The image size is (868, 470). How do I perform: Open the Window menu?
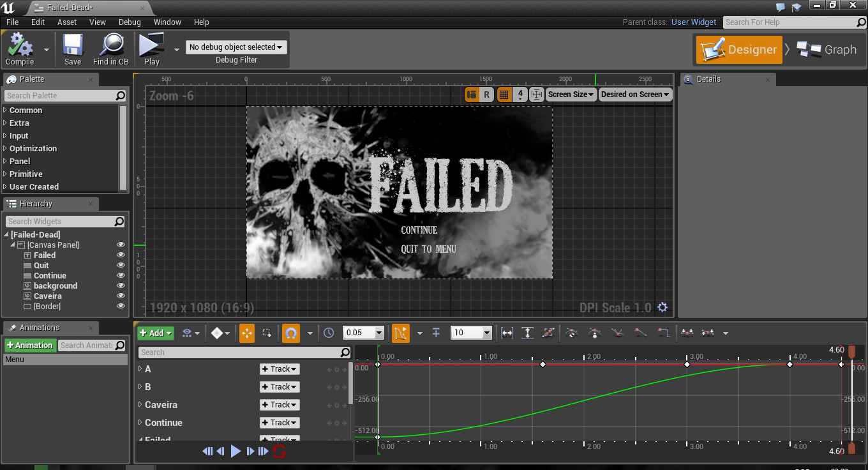coord(167,22)
